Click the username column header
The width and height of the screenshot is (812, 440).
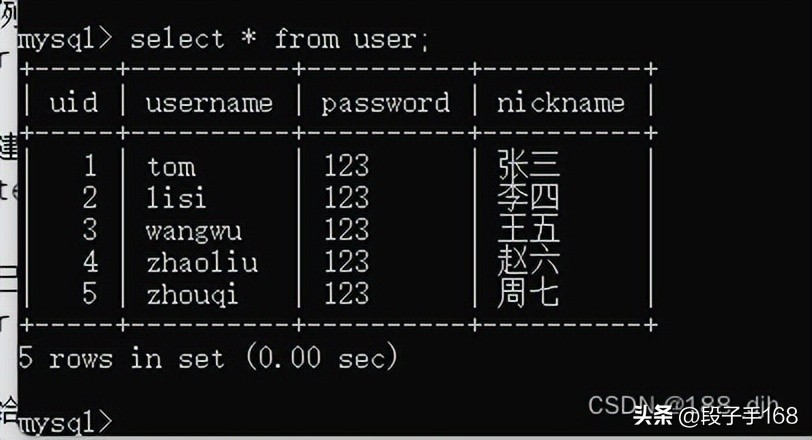pyautogui.click(x=209, y=103)
